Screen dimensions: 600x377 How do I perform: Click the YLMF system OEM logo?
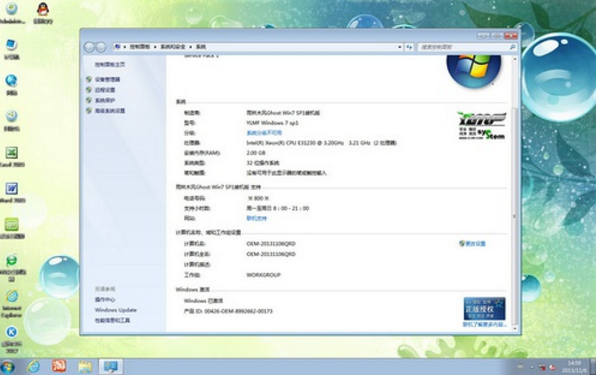(x=482, y=126)
